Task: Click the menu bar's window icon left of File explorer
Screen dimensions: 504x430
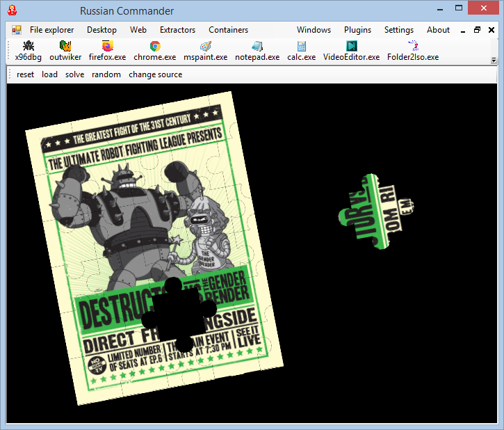Action: tap(17, 30)
